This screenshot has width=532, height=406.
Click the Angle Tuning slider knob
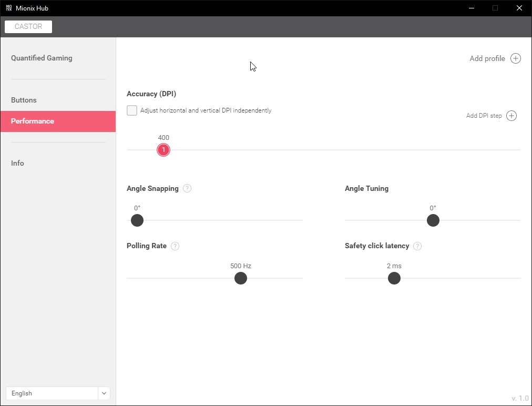coord(433,220)
